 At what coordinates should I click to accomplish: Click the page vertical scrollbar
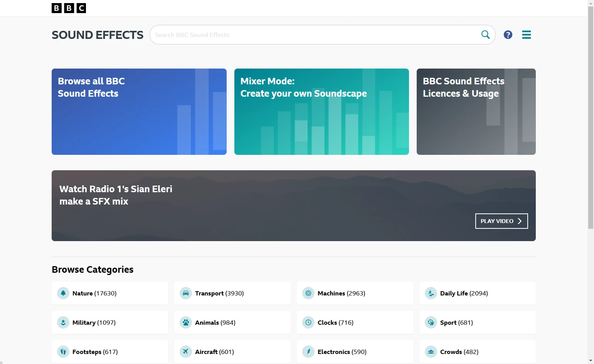[591, 116]
